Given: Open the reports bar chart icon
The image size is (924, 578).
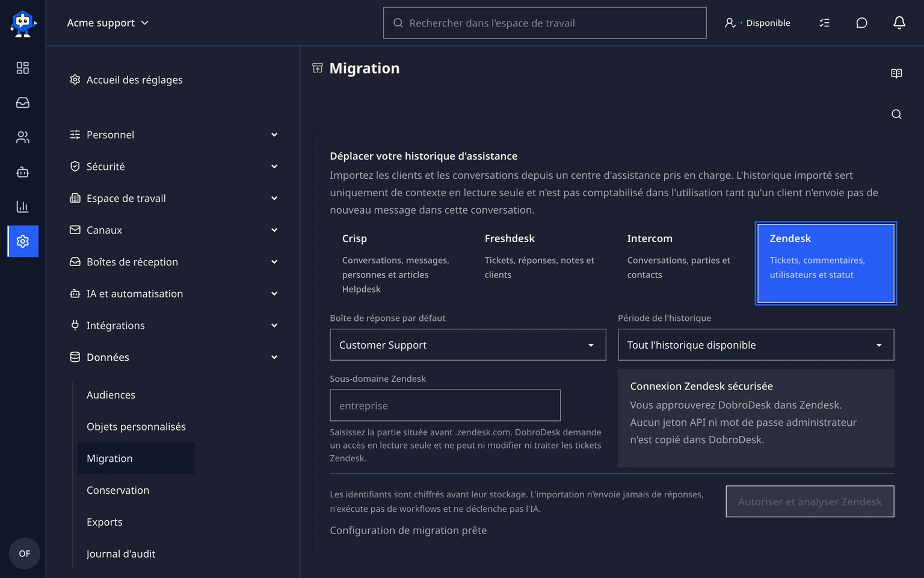Looking at the screenshot, I should pos(23,207).
